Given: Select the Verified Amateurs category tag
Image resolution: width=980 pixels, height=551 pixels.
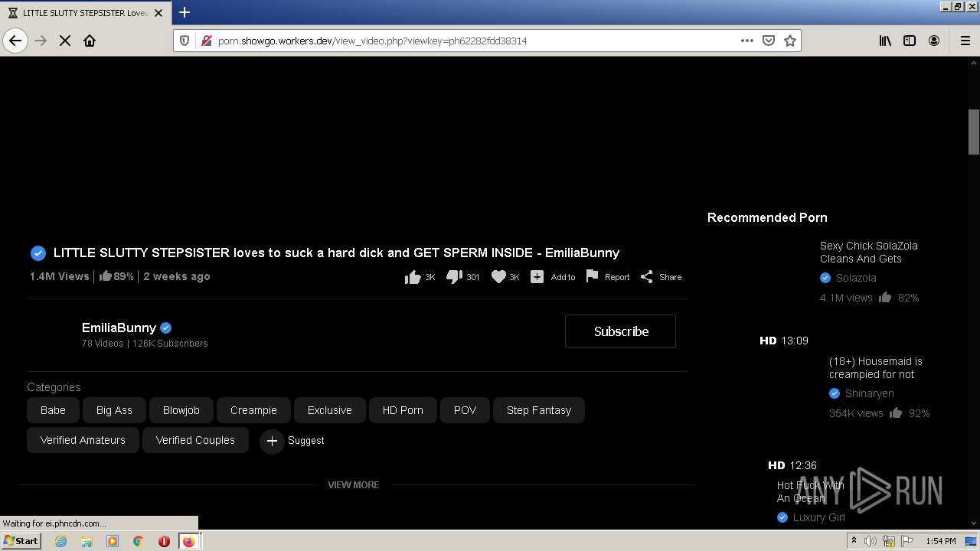Looking at the screenshot, I should 83,440.
